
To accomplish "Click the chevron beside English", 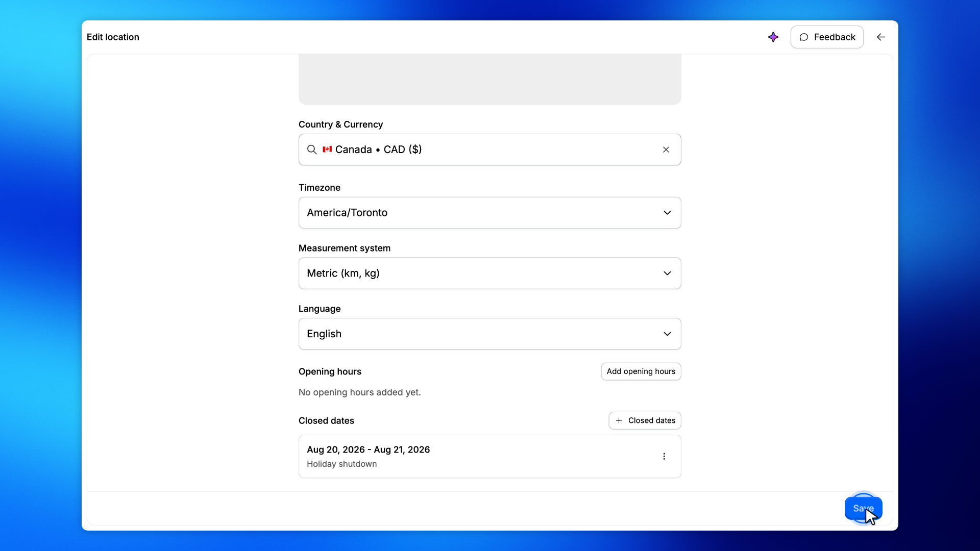I will point(667,334).
